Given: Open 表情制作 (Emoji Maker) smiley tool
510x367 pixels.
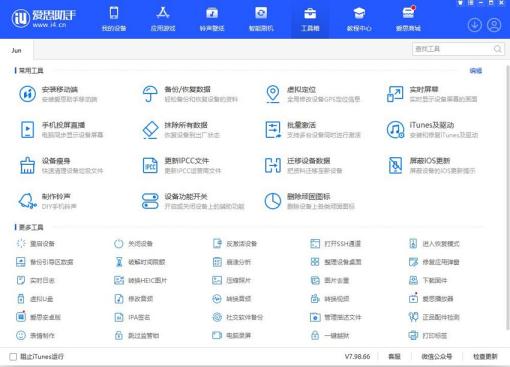Looking at the screenshot, I should click(x=36, y=335).
